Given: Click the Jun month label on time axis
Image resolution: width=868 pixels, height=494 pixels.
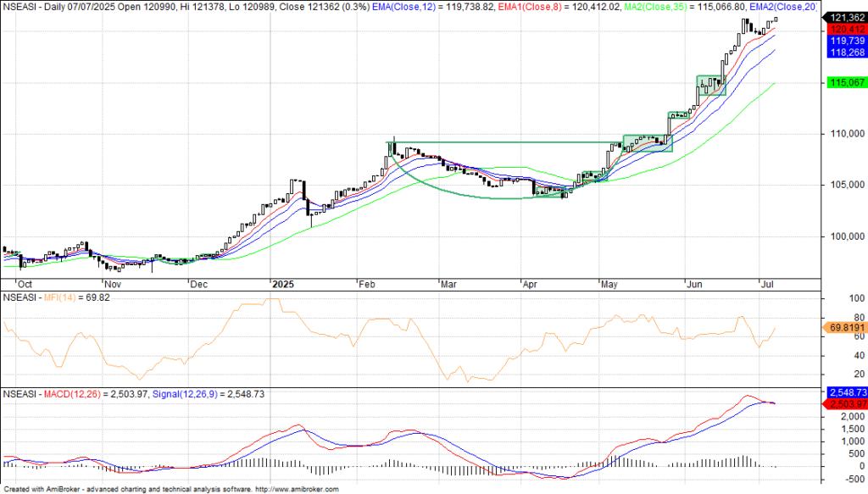Looking at the screenshot, I should click(691, 286).
